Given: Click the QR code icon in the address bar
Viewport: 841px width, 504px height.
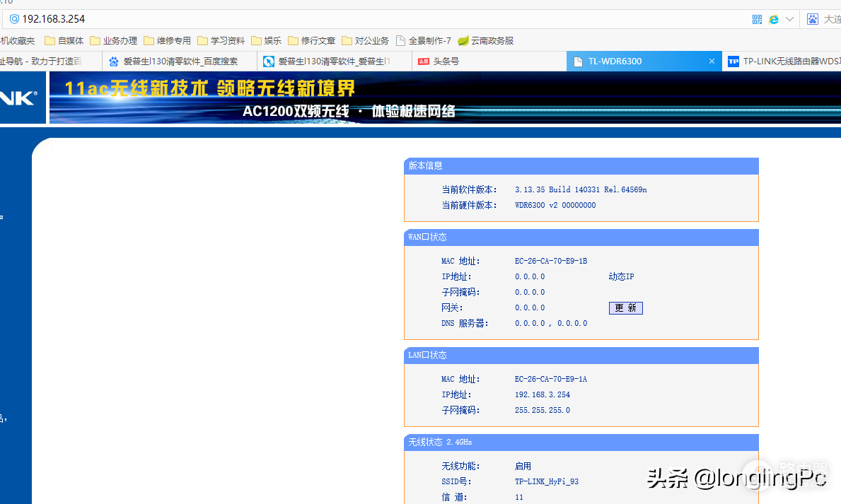Looking at the screenshot, I should (x=756, y=19).
